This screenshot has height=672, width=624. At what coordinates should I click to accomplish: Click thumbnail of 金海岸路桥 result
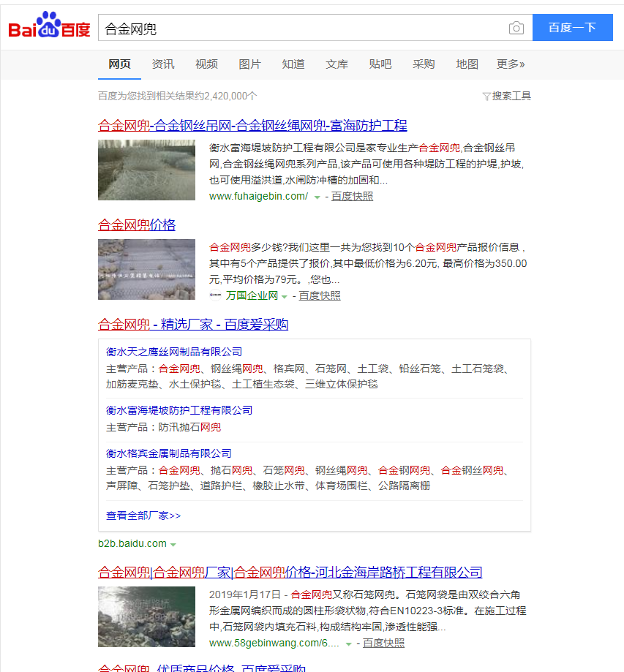coord(146,616)
